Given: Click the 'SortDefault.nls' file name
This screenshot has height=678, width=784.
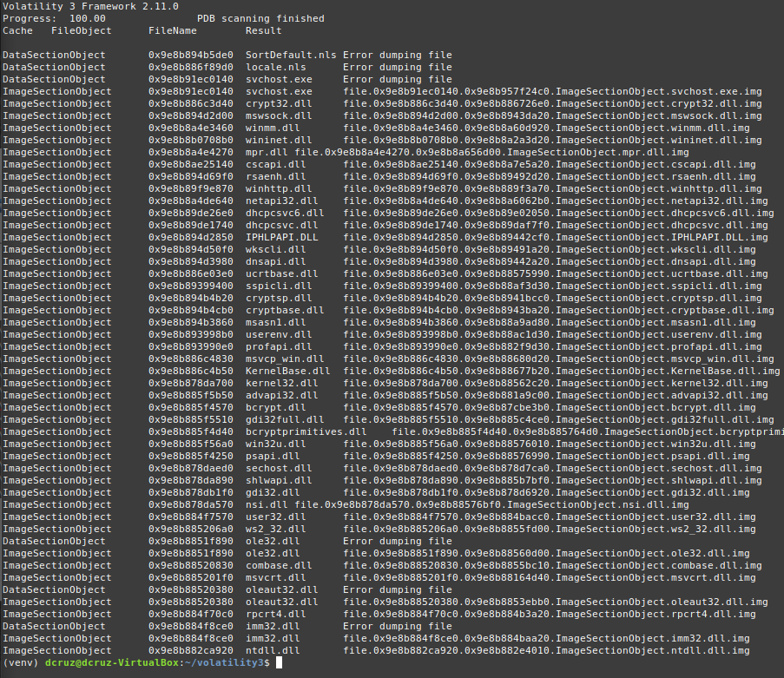Looking at the screenshot, I should (291, 55).
